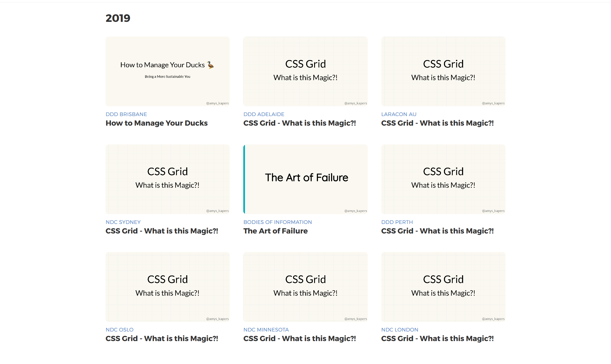Image resolution: width=611 pixels, height=364 pixels.
Task: Open the CSS Grid thumbnail for NDC Oslo
Action: coord(167,287)
